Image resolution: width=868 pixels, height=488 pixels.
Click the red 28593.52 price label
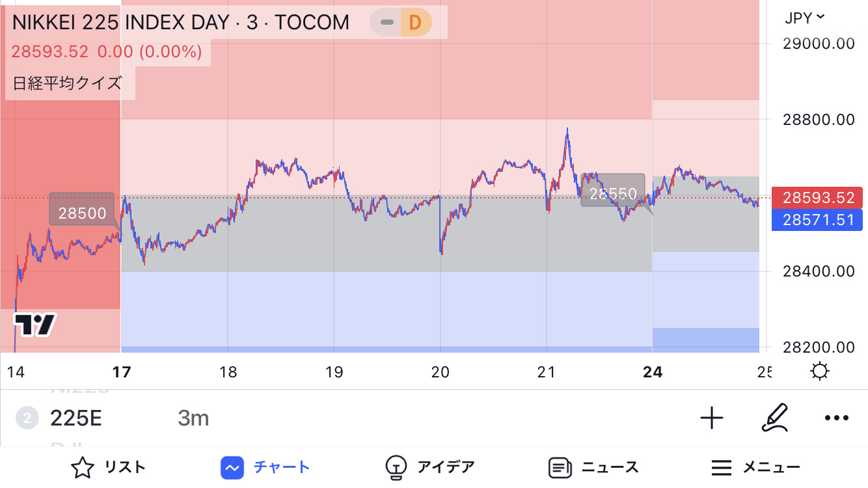click(x=817, y=198)
